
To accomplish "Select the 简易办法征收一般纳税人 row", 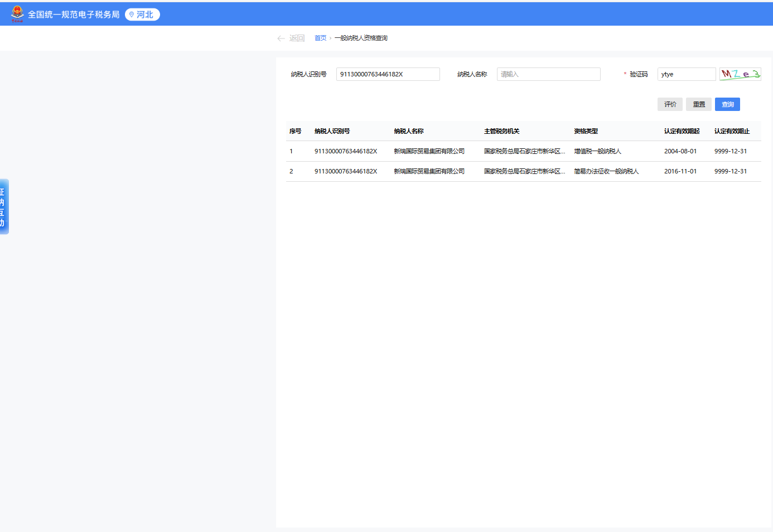I will (606, 172).
